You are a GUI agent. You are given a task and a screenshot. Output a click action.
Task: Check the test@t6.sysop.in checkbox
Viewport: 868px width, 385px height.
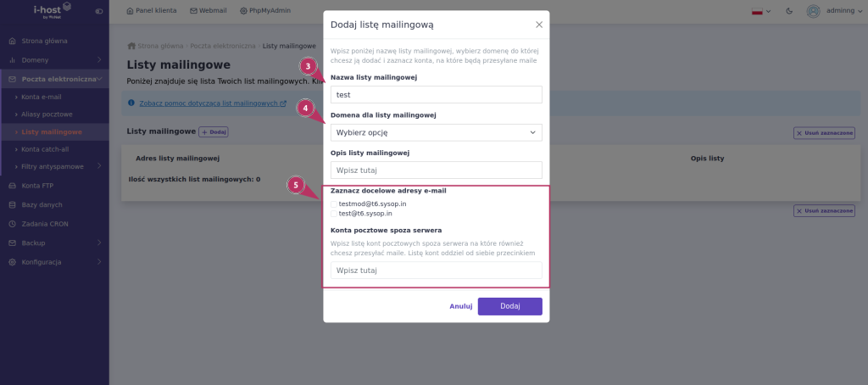334,214
